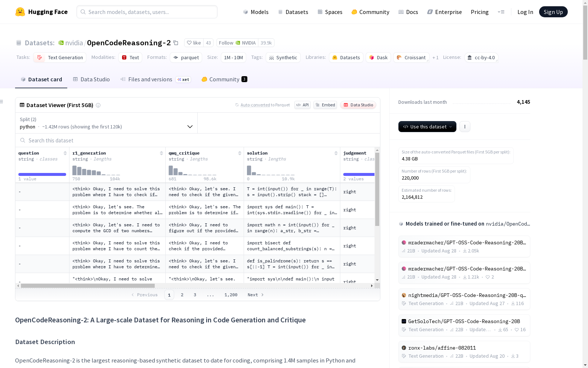This screenshot has width=588, height=368.
Task: Click the qwq_critique length histogram
Action: (193, 170)
